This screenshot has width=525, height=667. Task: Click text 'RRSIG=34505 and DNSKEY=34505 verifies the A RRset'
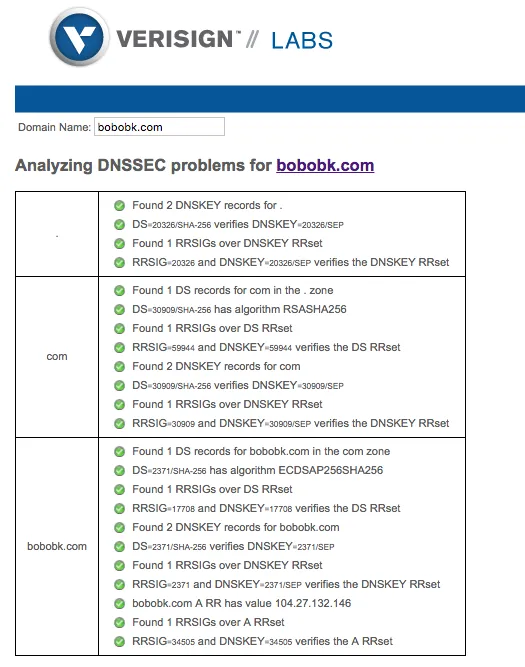tap(262, 641)
